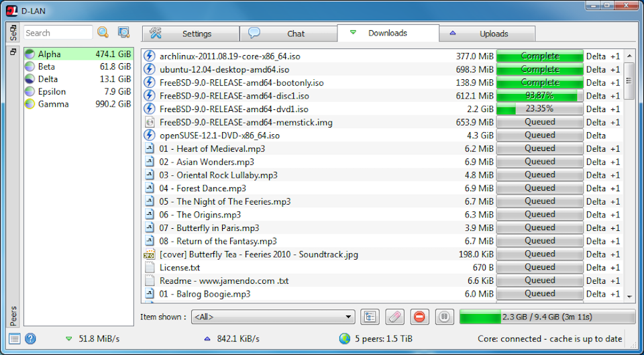Click the Complete bar of FreeBSD bootonly iso
The height and width of the screenshot is (355, 644).
click(x=539, y=83)
